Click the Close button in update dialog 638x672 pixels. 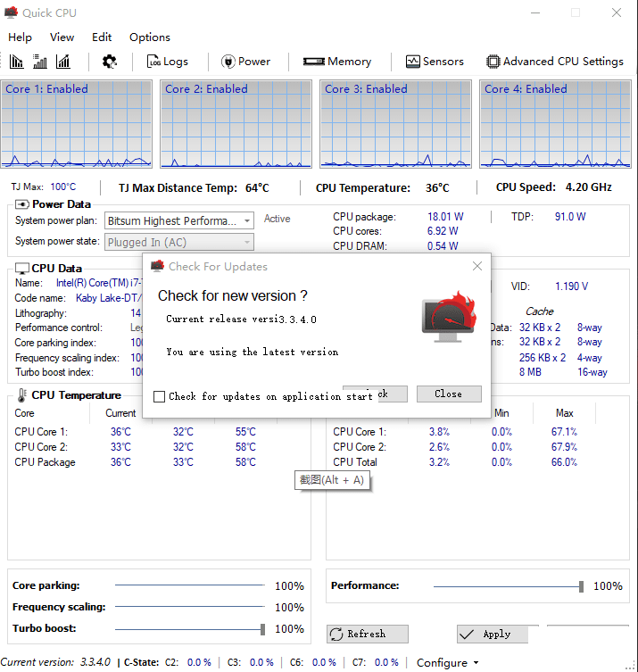pos(449,394)
